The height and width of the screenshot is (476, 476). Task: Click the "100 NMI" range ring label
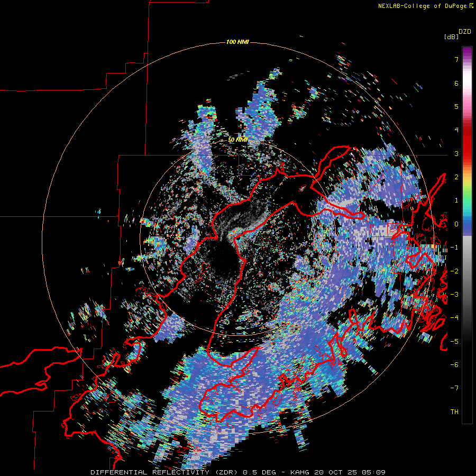(x=237, y=42)
